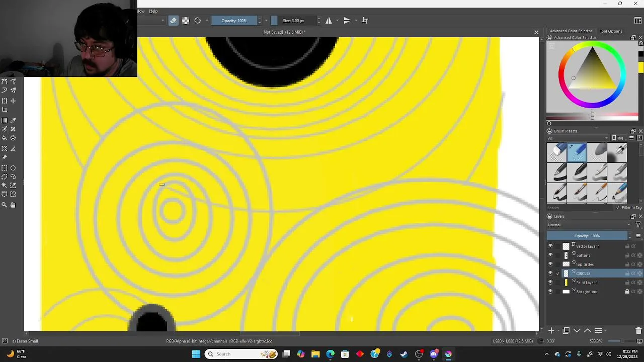644x362 pixels.
Task: Toggle eraser mode in the toolbar
Action: (x=173, y=21)
